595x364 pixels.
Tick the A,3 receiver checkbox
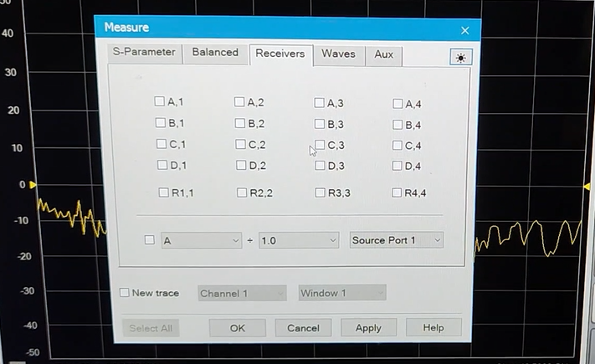[x=319, y=103]
